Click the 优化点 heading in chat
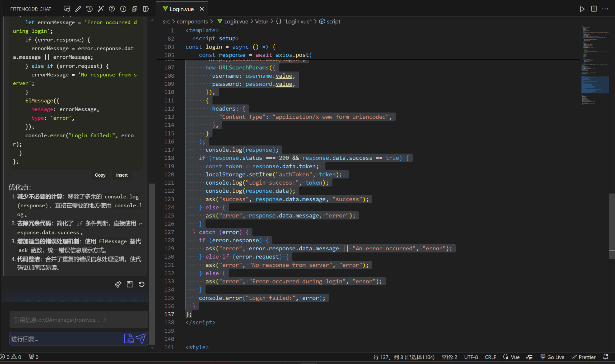This screenshot has height=364, width=615. (20, 187)
